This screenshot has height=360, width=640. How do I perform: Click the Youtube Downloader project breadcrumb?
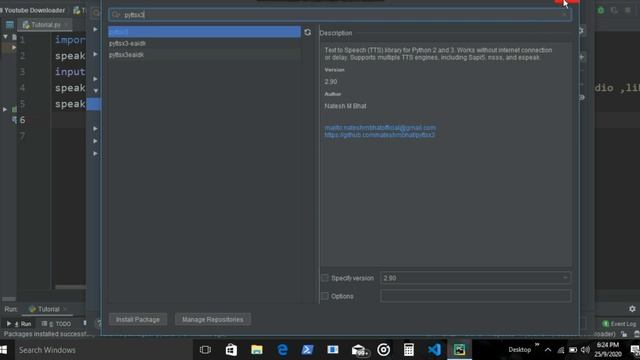[34, 10]
